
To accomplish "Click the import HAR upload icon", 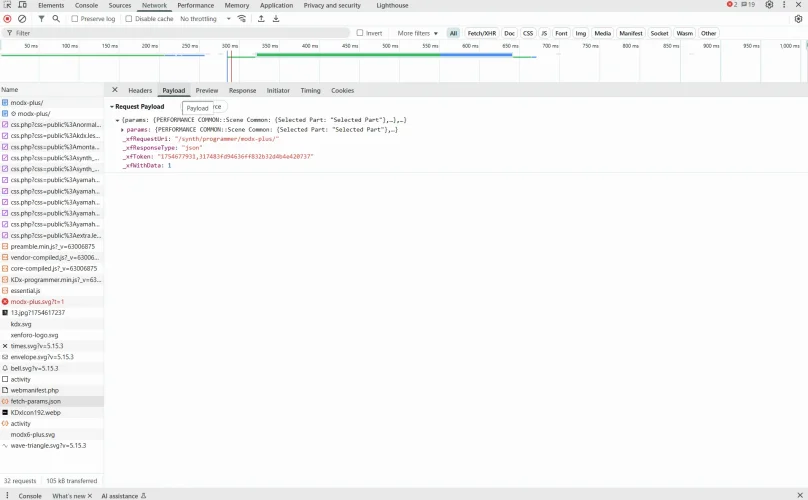I will 262,19.
